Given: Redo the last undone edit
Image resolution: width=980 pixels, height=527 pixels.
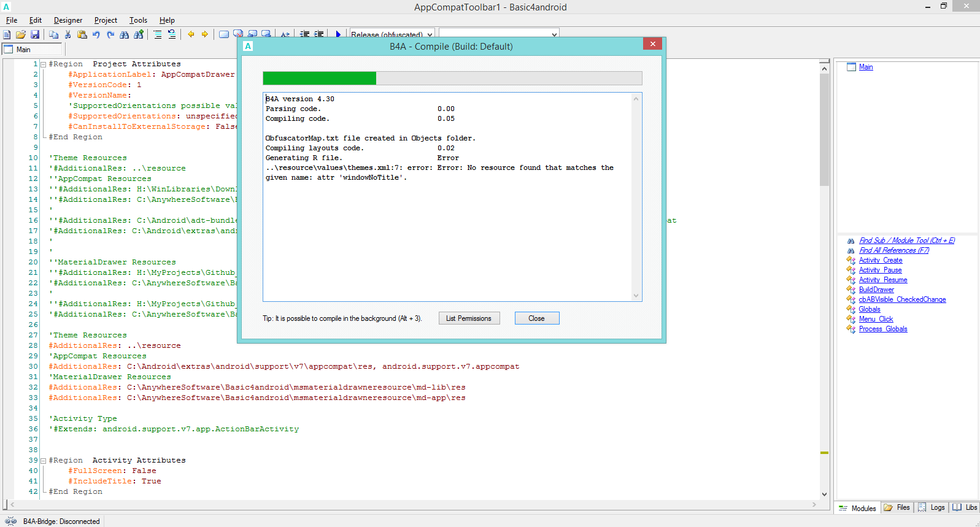Looking at the screenshot, I should pos(110,35).
